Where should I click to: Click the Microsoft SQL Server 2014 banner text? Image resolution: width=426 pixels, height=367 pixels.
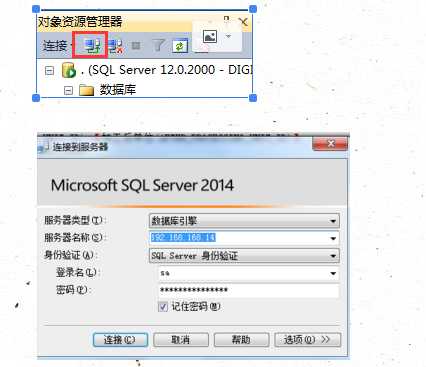tap(142, 185)
